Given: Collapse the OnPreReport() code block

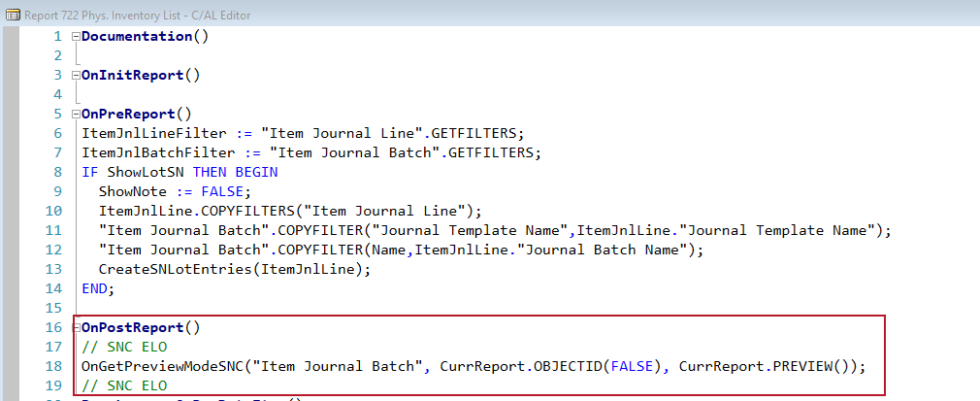Looking at the screenshot, I should click(x=76, y=114).
